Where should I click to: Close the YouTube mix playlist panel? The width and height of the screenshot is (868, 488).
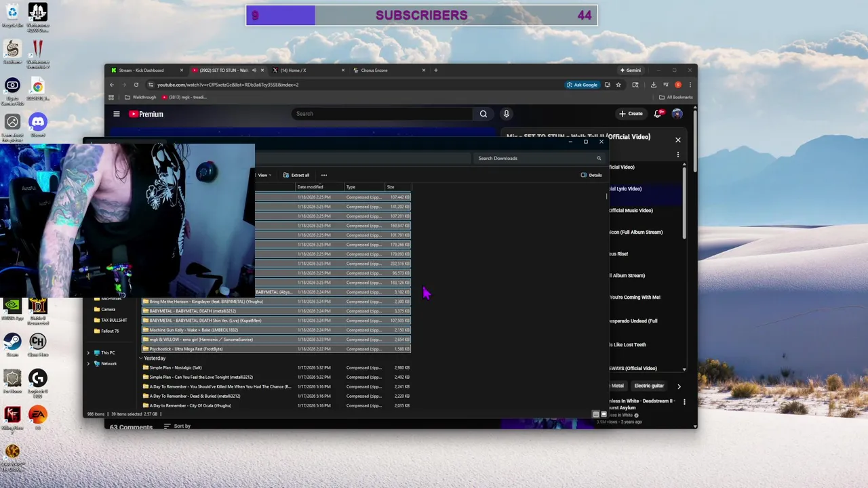coord(677,140)
